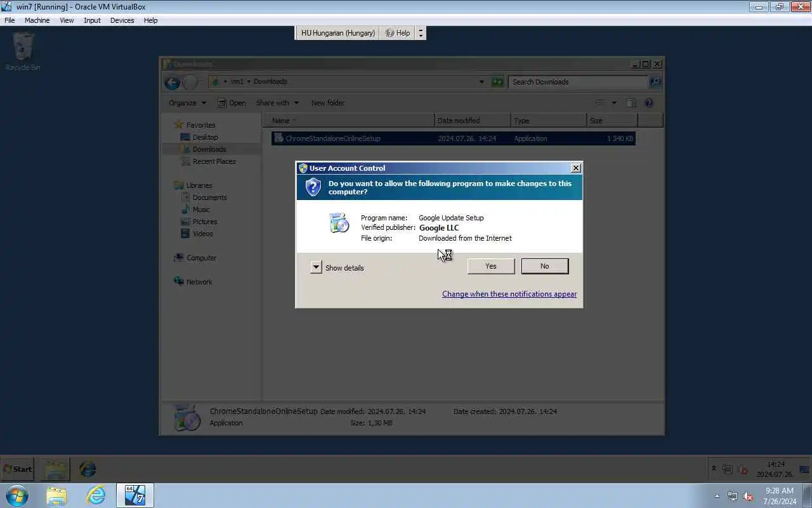
Task: Click the Explorer help question icon
Action: click(x=648, y=103)
